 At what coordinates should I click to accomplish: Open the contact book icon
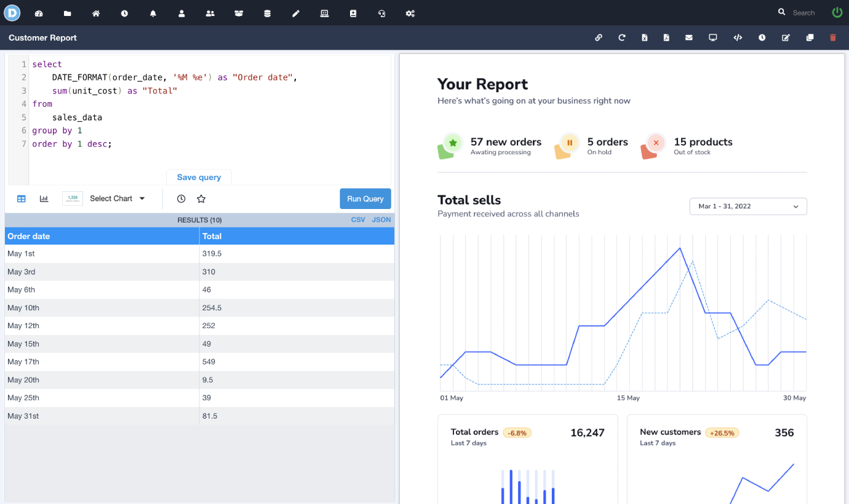point(353,13)
